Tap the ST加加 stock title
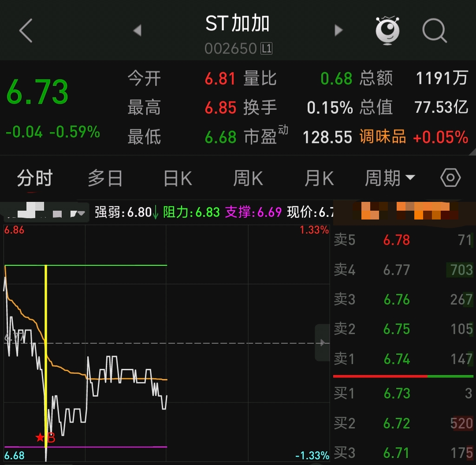 [238, 23]
